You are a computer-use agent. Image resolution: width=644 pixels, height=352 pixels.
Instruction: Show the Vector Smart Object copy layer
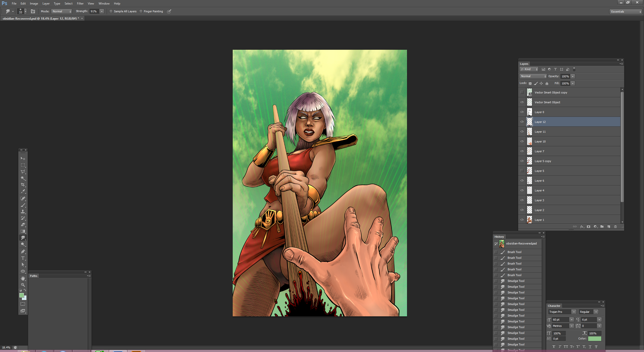click(x=522, y=92)
